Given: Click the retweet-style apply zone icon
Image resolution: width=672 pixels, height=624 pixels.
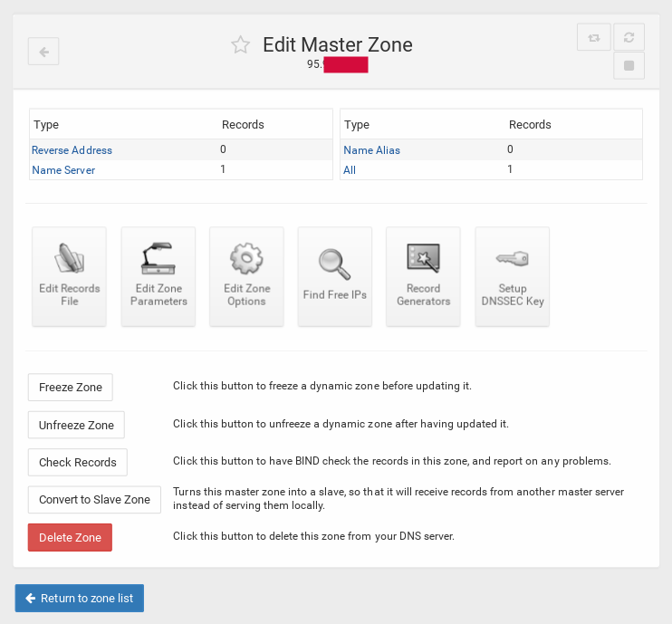Looking at the screenshot, I should [x=593, y=37].
